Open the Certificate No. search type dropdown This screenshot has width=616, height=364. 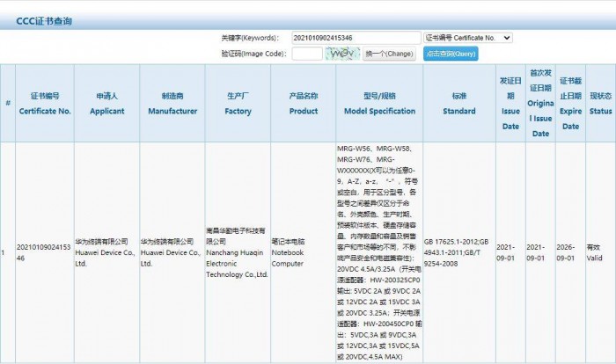point(467,38)
